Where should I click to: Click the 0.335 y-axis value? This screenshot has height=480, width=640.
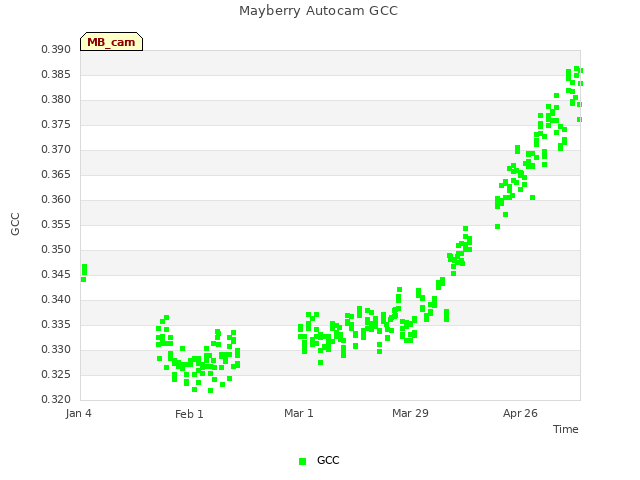pyautogui.click(x=56, y=324)
